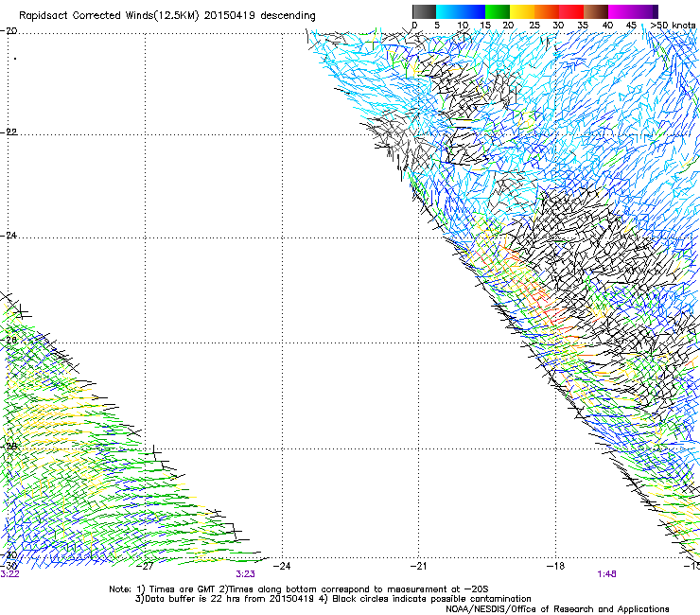
Task: Click the dark purple 45-50 knots legend swatch
Action: 645,11
